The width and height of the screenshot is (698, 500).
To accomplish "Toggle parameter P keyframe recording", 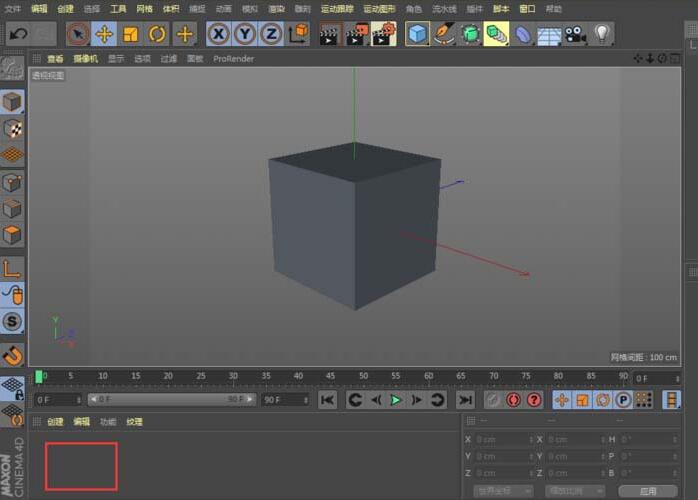I will click(x=623, y=400).
